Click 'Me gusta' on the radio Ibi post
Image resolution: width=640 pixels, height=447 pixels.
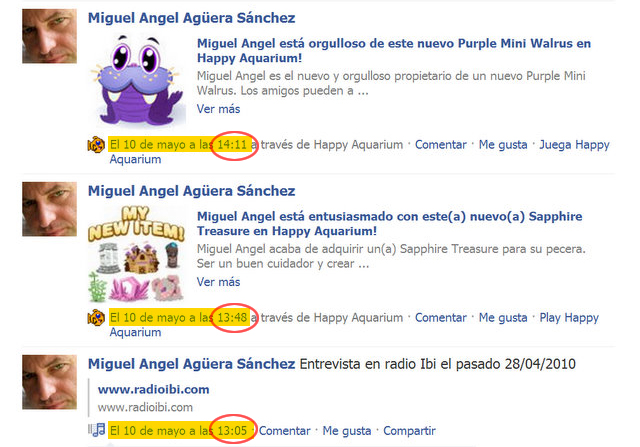[347, 431]
